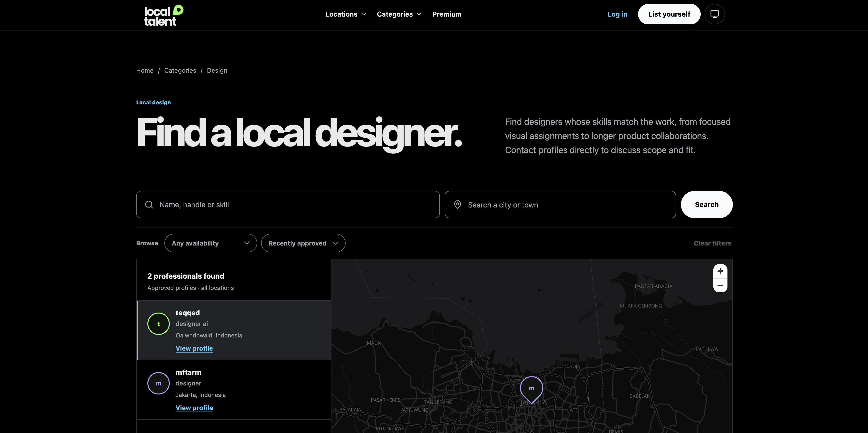Viewport: 868px width, 433px height.
Task: Click the 'Browse' filter label
Action: pyautogui.click(x=147, y=243)
